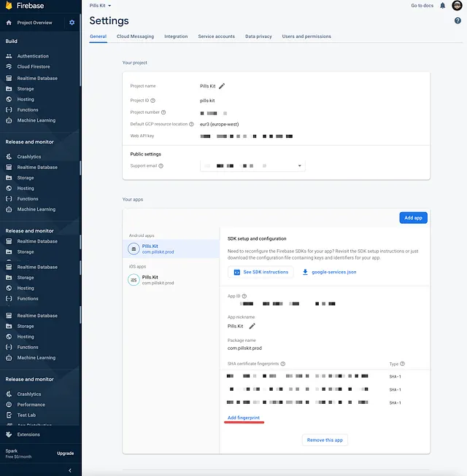Show Support email help icon
The image size is (467, 476).
tap(161, 166)
